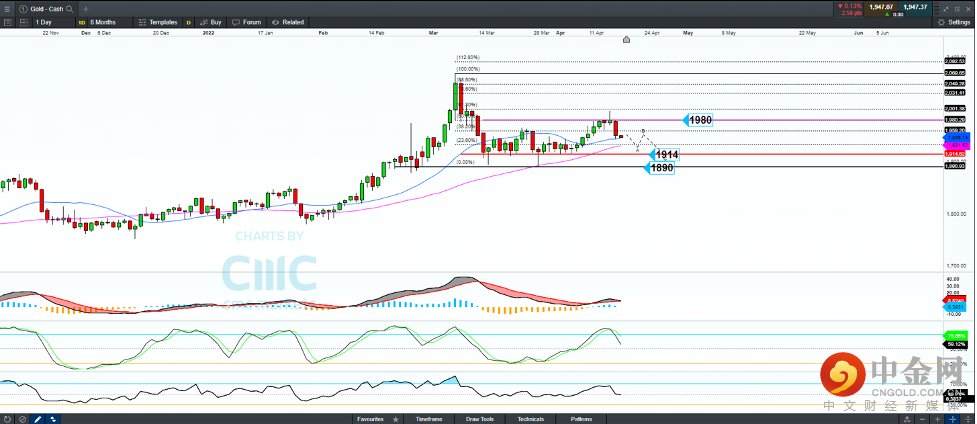The height and width of the screenshot is (424, 977).
Task: Open the Timeframe menu
Action: pyautogui.click(x=429, y=419)
